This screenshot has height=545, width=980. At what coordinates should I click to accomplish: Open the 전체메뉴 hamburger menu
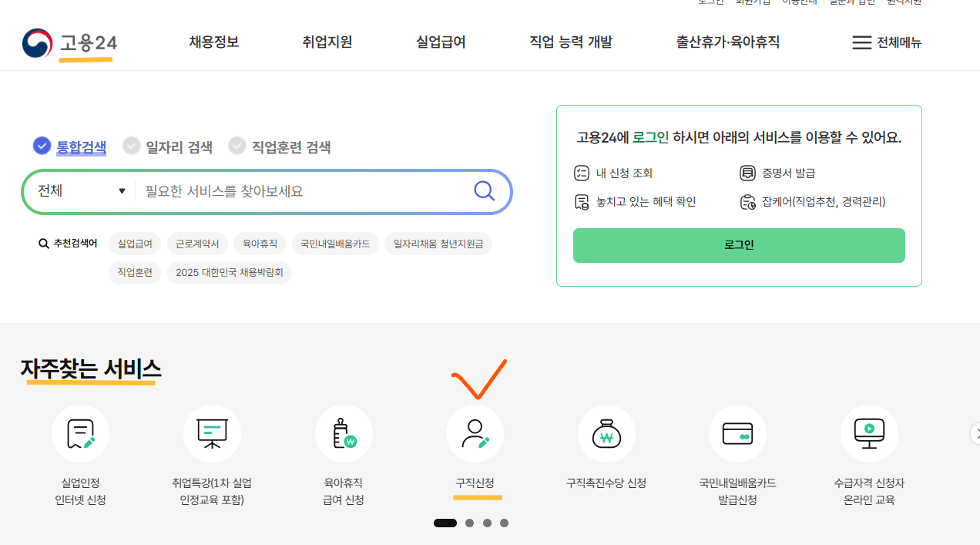point(886,42)
